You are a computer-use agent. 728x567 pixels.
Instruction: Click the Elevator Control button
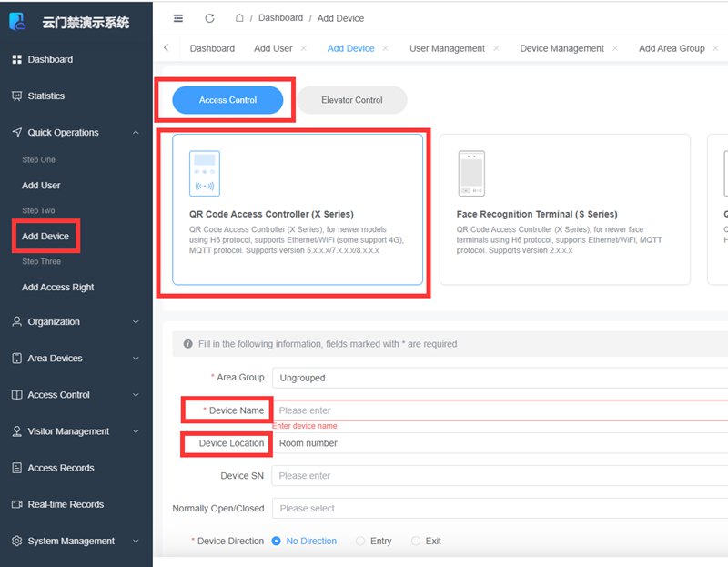click(352, 100)
